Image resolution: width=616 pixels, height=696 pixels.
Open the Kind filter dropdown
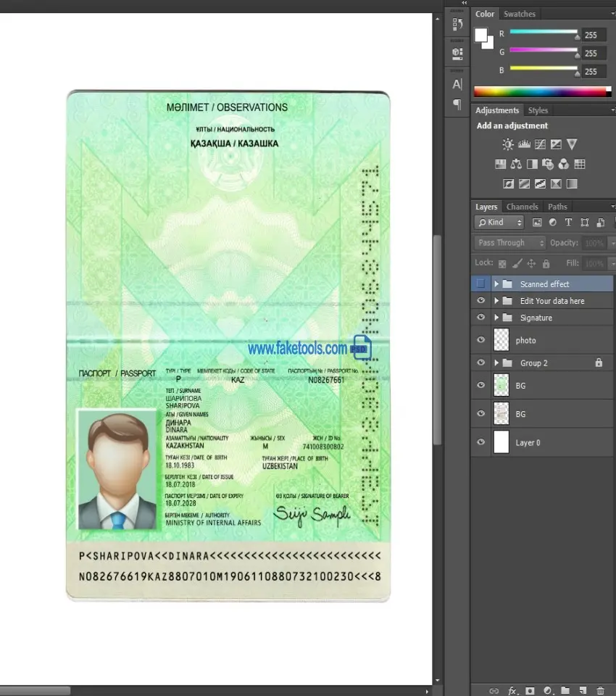499,223
